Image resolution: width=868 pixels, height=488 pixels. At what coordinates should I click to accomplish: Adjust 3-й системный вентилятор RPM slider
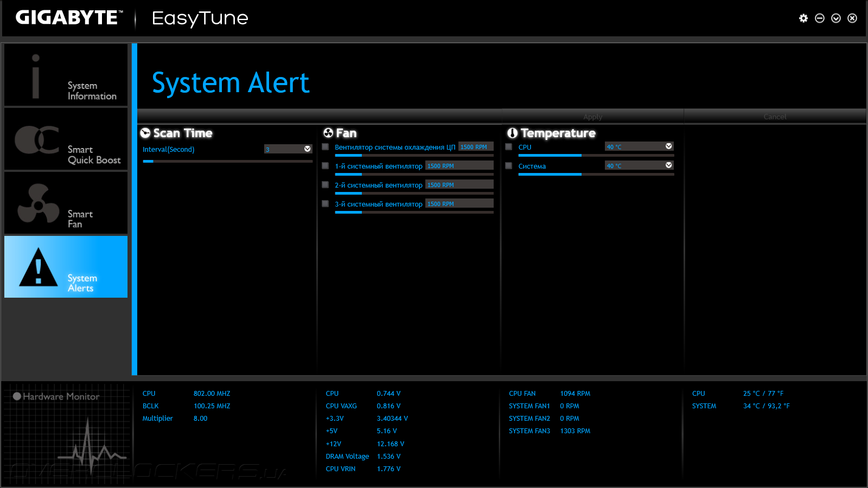[x=414, y=213]
